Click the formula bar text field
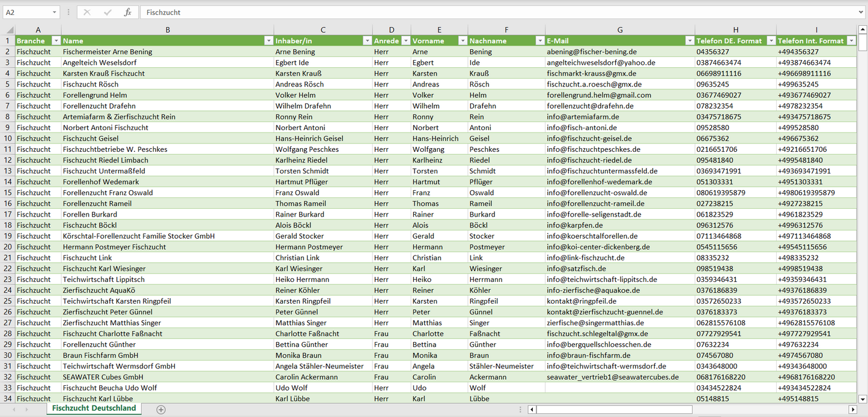The image size is (868, 417). click(x=481, y=12)
